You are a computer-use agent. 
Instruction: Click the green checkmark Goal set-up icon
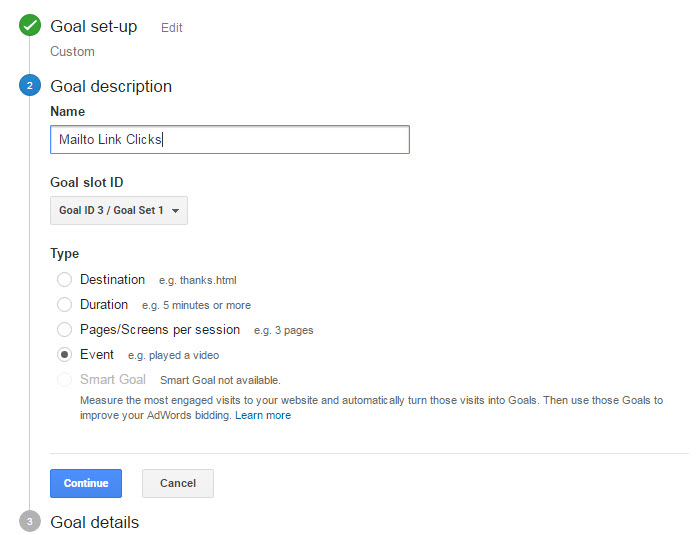click(x=30, y=27)
